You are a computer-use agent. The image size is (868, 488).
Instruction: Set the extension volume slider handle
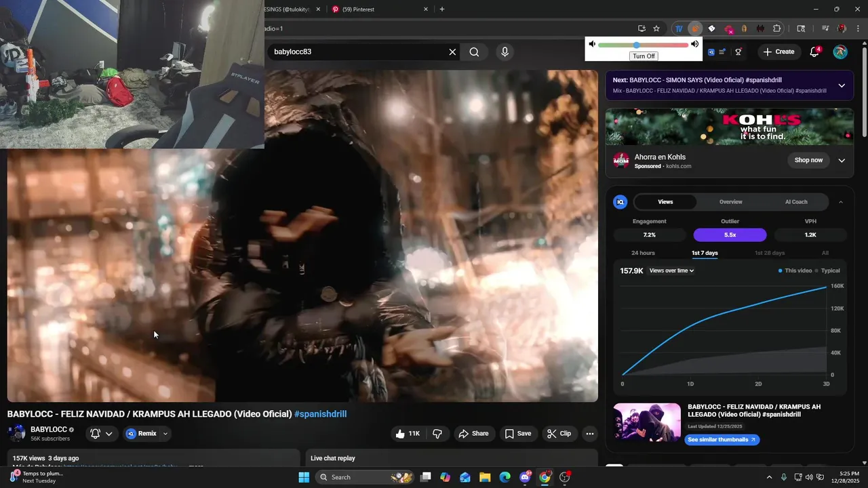point(636,45)
